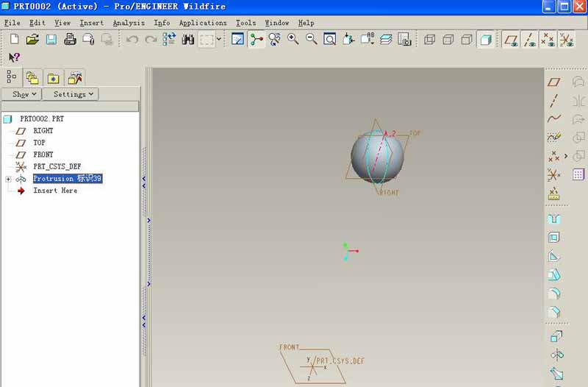This screenshot has width=588, height=387.
Task: Open context-sensitive help arrow icon
Action: click(14, 57)
